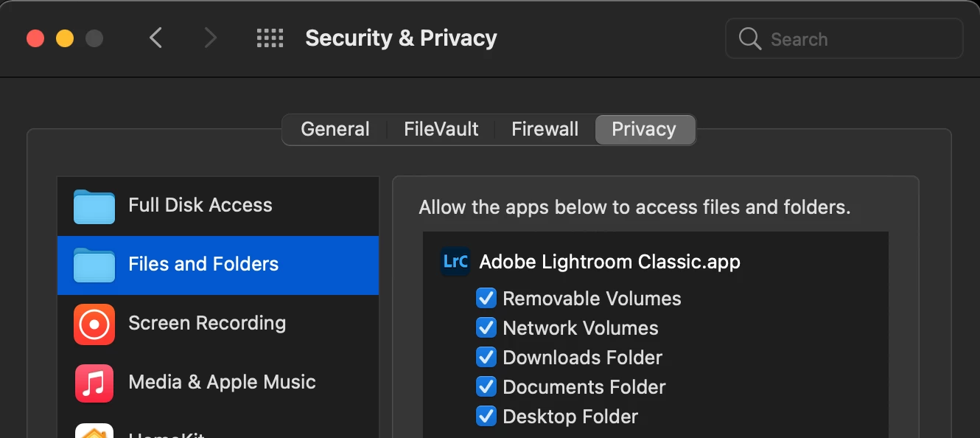This screenshot has width=980, height=438.
Task: Show all preferences via grid icon
Action: point(270,38)
